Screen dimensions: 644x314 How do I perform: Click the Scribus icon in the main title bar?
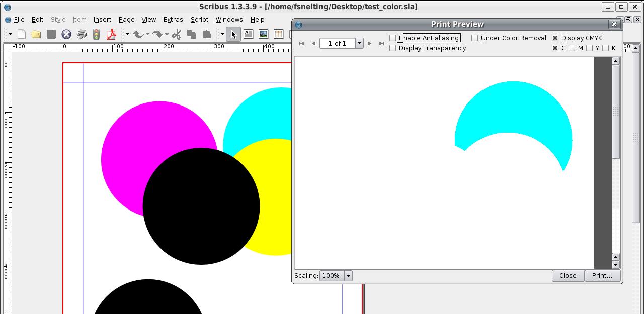7,7
